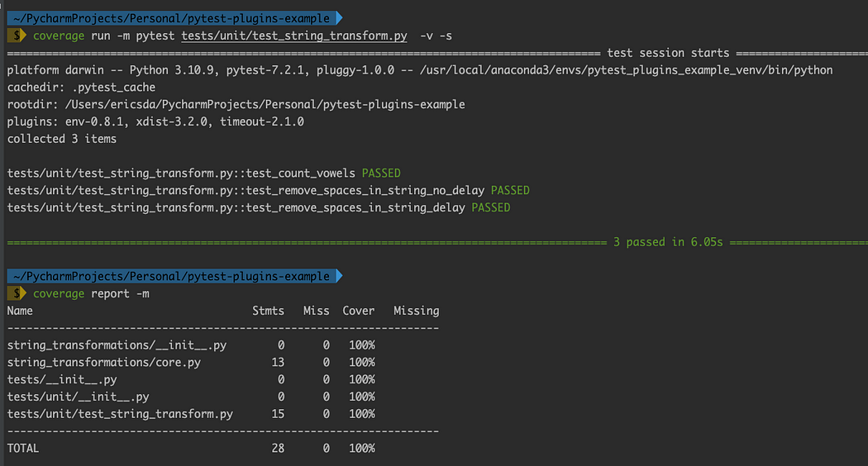Click PASSED next to test_count_vowels
The width and height of the screenshot is (868, 466).
381,174
